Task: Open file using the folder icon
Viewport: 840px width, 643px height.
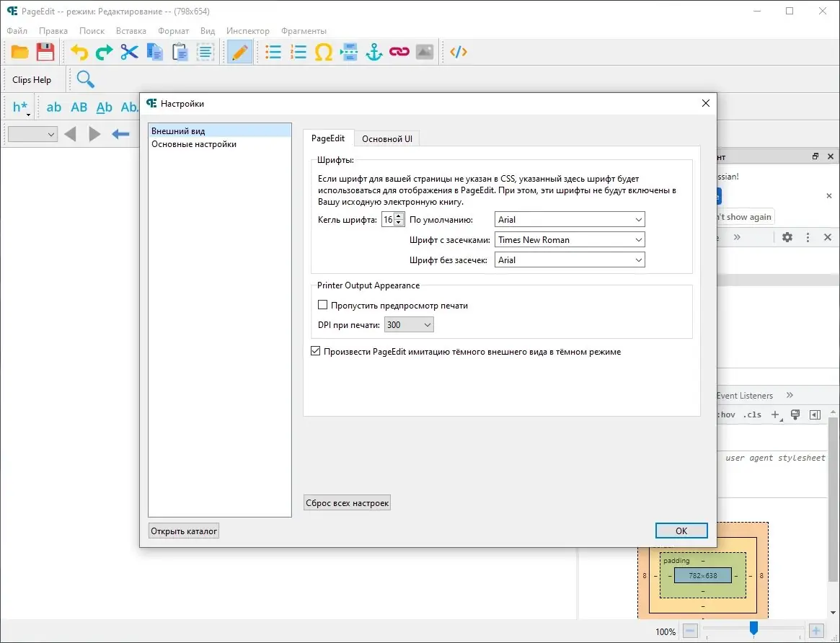Action: (19, 52)
